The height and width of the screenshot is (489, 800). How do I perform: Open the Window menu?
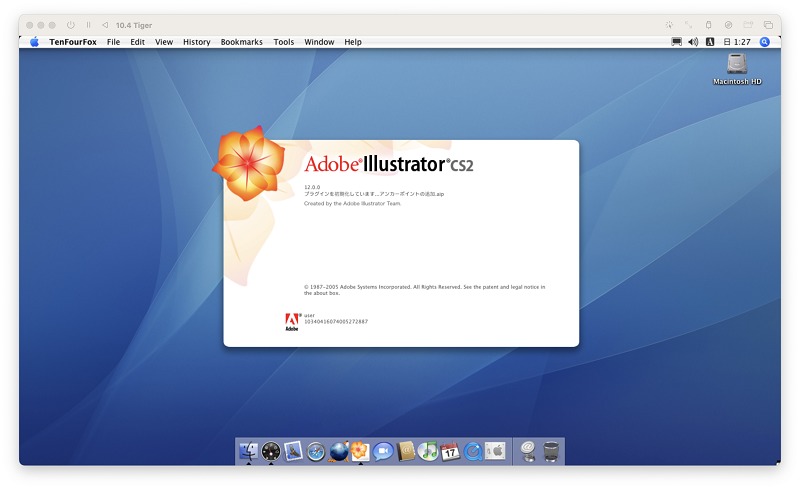(x=319, y=42)
